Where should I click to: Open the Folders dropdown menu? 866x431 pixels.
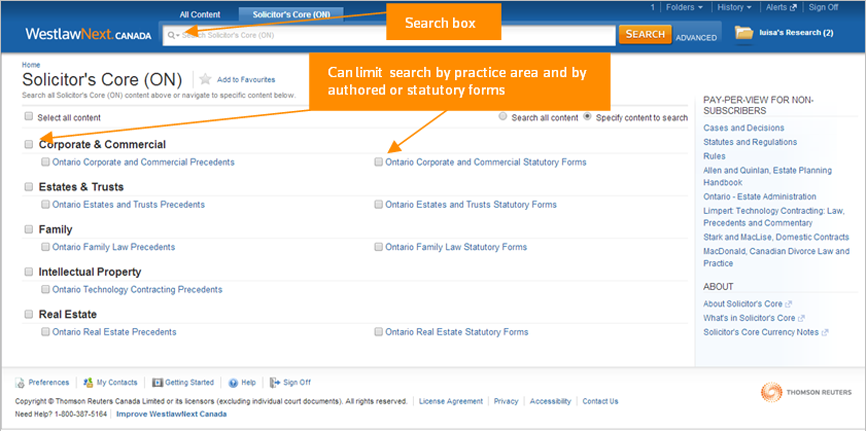(x=684, y=7)
